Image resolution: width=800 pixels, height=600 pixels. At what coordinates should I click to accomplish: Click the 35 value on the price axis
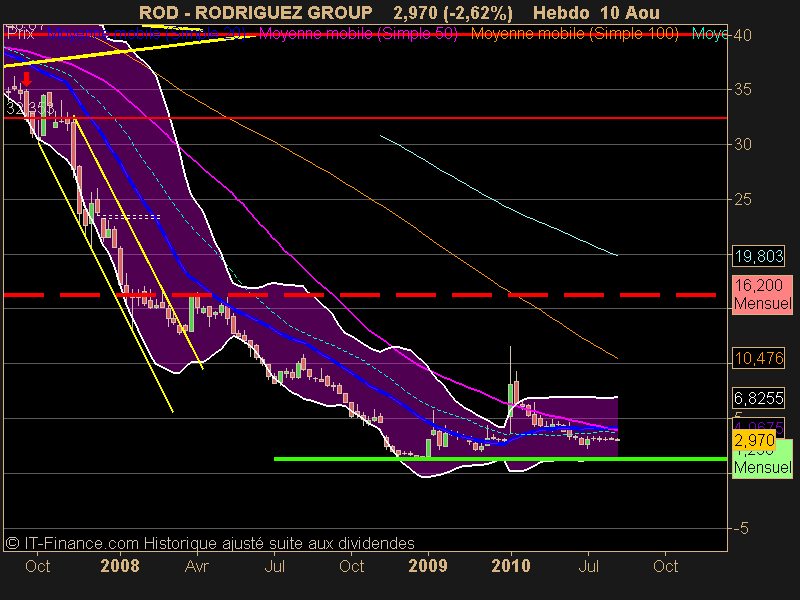click(742, 89)
